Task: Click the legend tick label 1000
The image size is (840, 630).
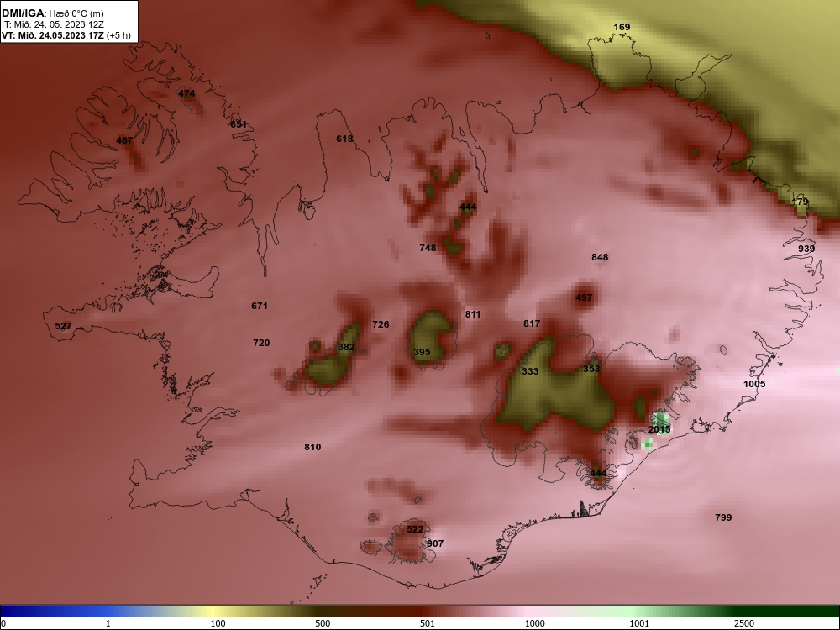Action: pos(535,623)
